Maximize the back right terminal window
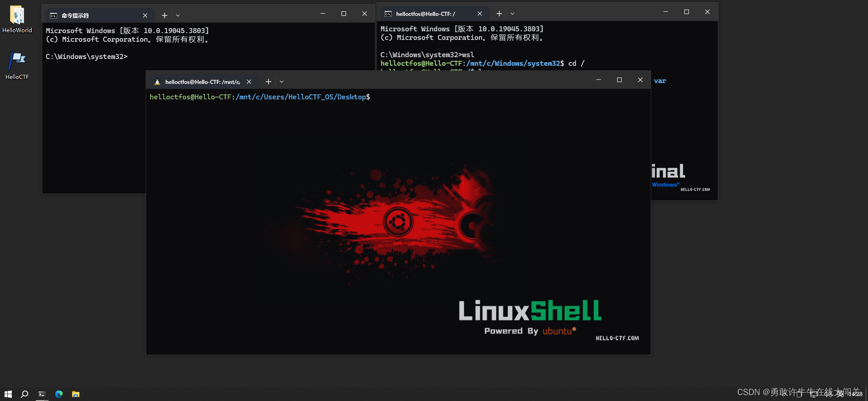868x401 pixels. (x=687, y=12)
